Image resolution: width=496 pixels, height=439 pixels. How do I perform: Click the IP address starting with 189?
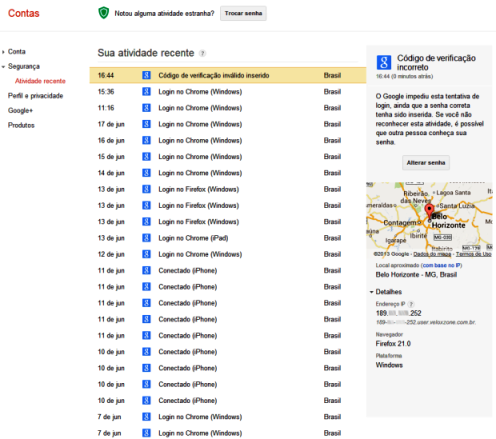(398, 313)
